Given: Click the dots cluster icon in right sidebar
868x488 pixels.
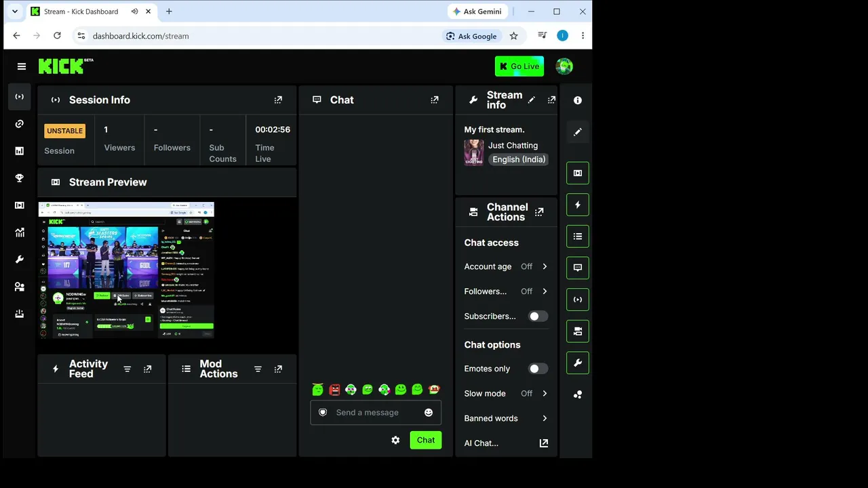Looking at the screenshot, I should point(578,394).
